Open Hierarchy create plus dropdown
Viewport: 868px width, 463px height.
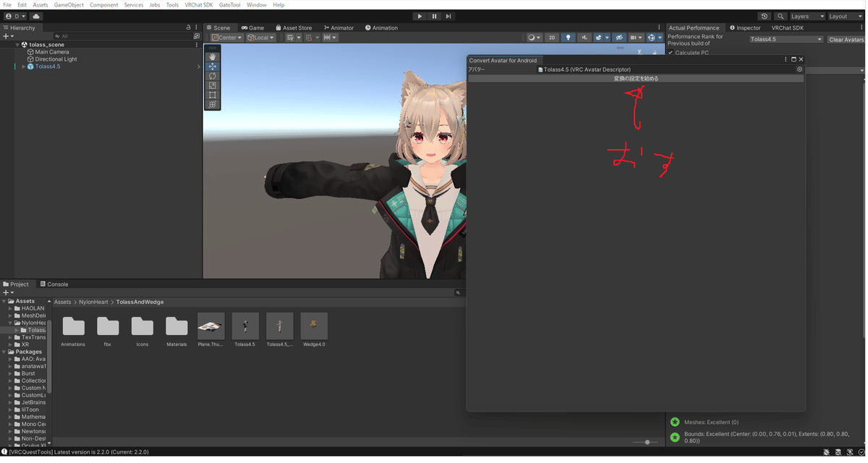8,36
